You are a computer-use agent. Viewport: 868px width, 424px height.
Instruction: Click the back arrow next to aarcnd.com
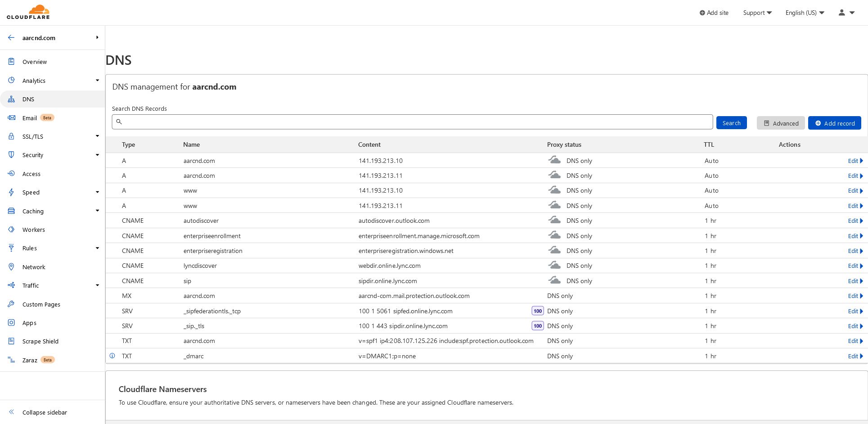pos(11,38)
